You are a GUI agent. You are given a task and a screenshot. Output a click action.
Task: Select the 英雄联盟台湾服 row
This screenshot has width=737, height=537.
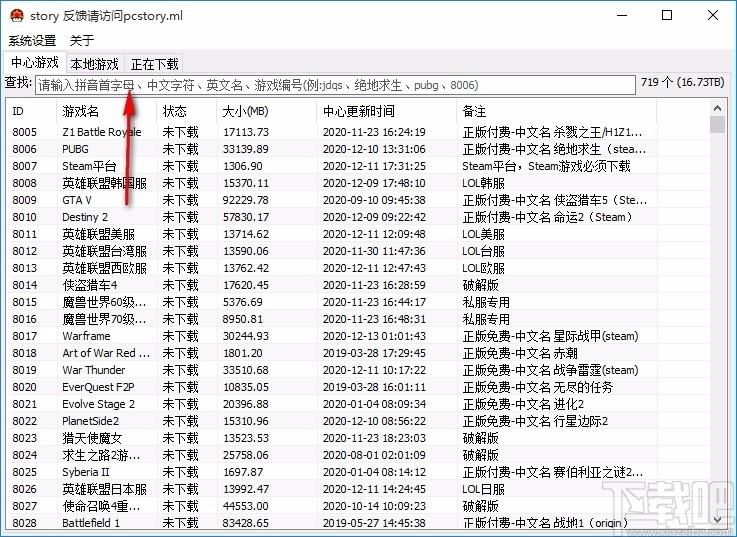pos(358,251)
